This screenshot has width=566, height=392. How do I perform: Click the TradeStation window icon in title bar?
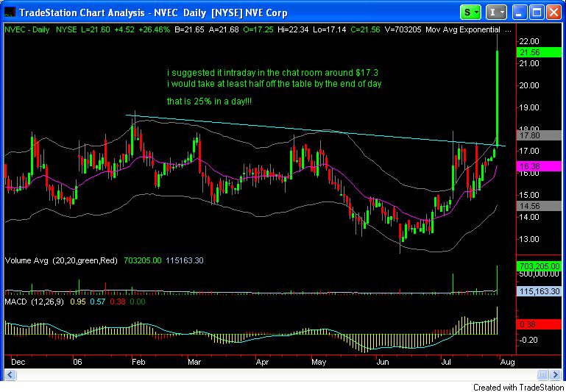(10, 13)
